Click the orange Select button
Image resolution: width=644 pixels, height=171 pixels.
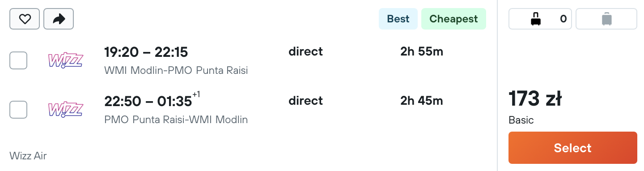coord(572,148)
